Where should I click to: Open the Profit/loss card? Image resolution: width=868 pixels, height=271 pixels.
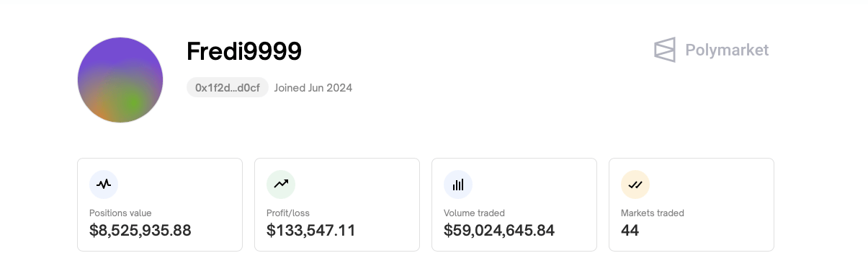tap(337, 205)
